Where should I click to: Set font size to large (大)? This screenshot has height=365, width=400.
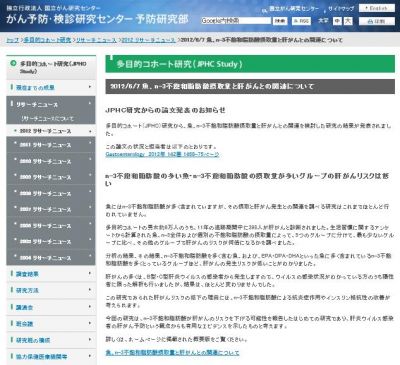pos(348,21)
